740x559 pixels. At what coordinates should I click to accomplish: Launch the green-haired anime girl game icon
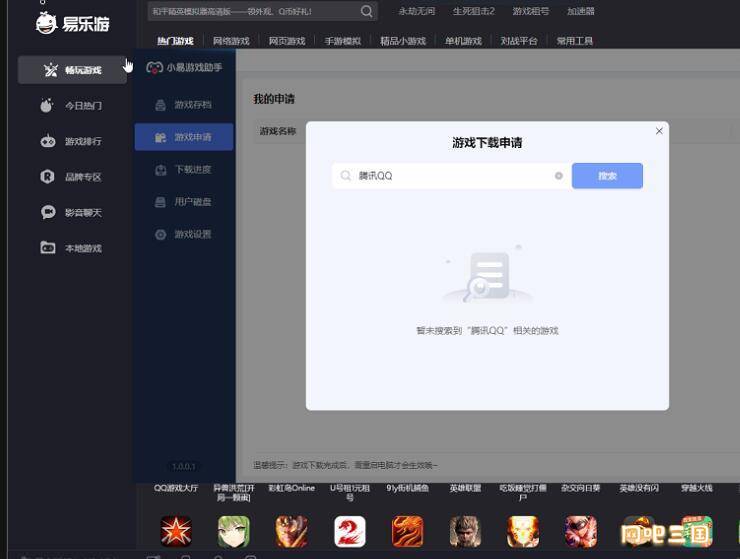tap(234, 532)
